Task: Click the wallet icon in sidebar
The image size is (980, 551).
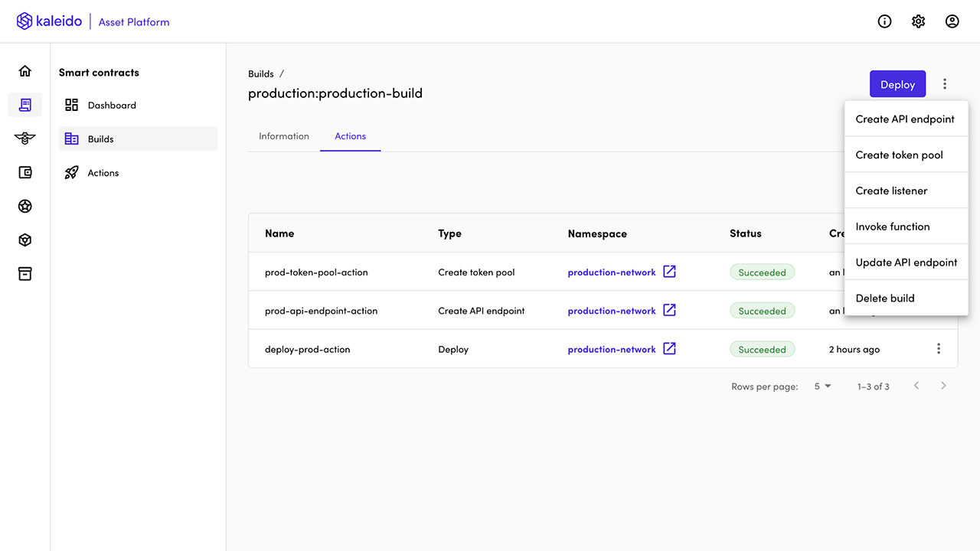Action: [x=25, y=173]
